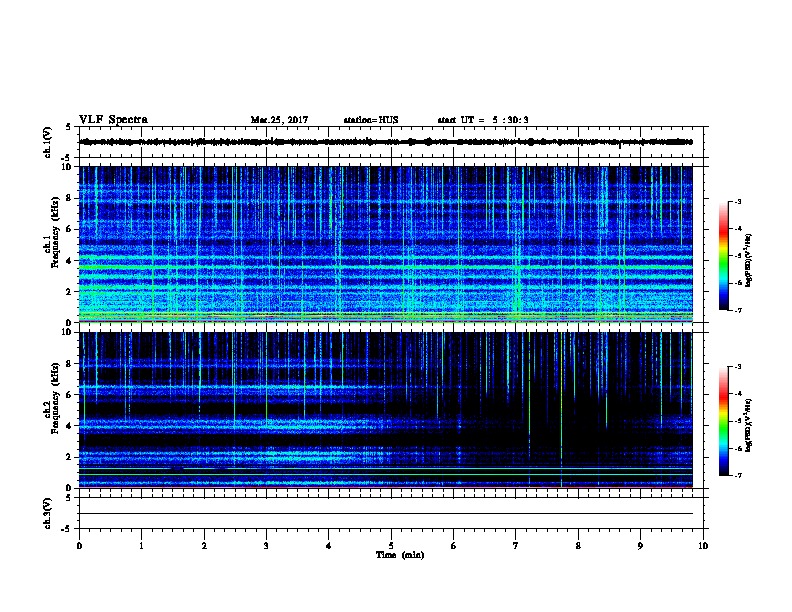Click the 7 minute time axis tick label
Viewport: 792px width, 612px height.
coord(516,546)
